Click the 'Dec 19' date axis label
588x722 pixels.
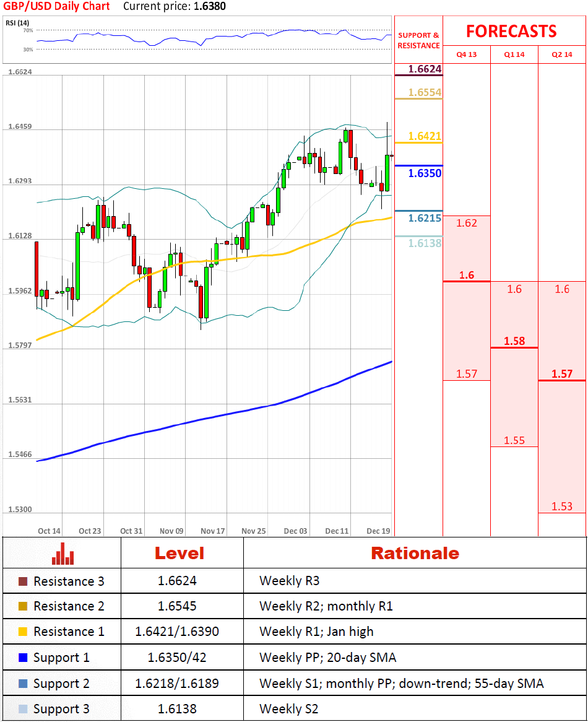click(378, 531)
